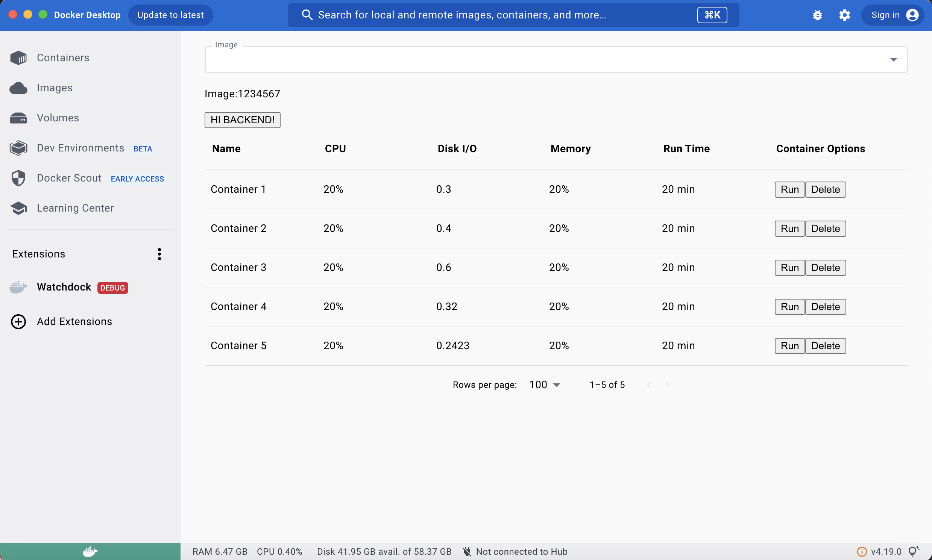
Task: Open the Watchdock extension
Action: click(x=64, y=287)
